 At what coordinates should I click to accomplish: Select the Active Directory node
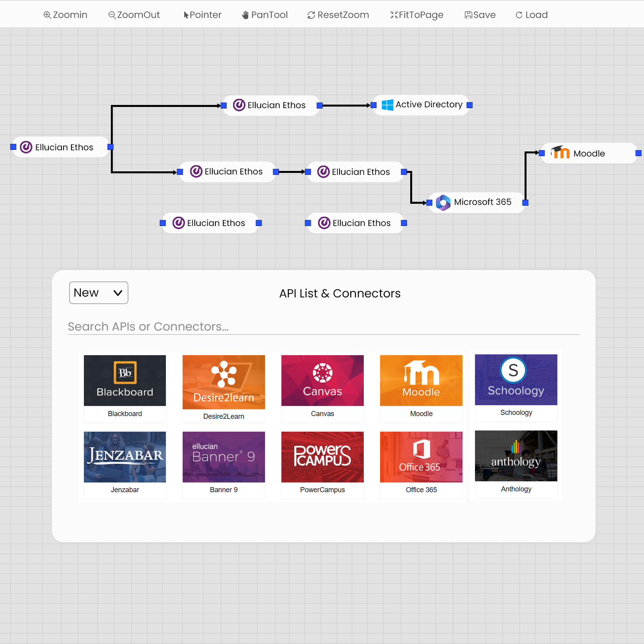click(x=422, y=105)
